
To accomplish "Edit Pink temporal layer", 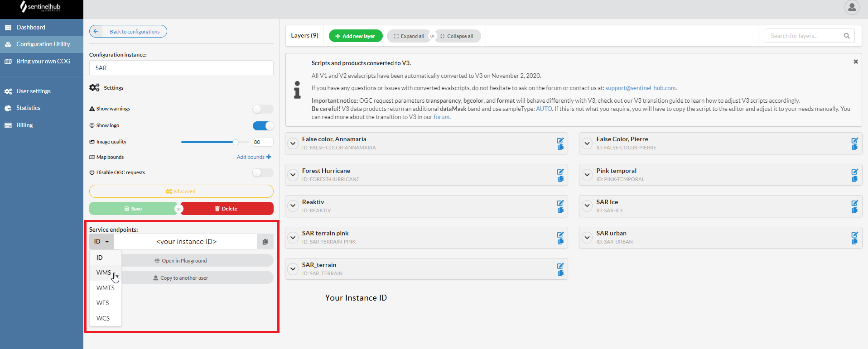I will tap(854, 172).
